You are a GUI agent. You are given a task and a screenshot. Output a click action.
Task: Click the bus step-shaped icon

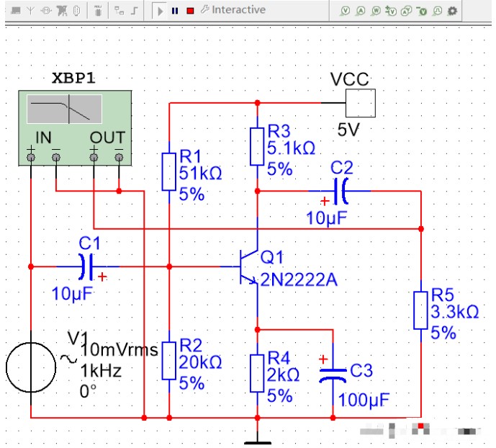pyautogui.click(x=135, y=11)
